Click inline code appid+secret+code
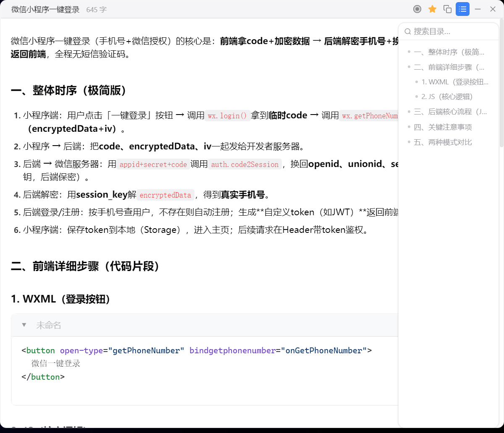Image resolution: width=504 pixels, height=433 pixels. tap(153, 164)
